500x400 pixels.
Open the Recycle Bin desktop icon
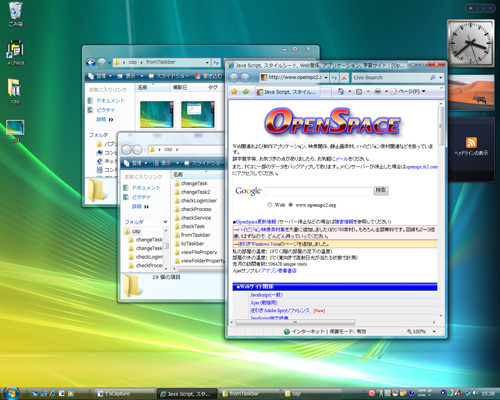(x=15, y=13)
